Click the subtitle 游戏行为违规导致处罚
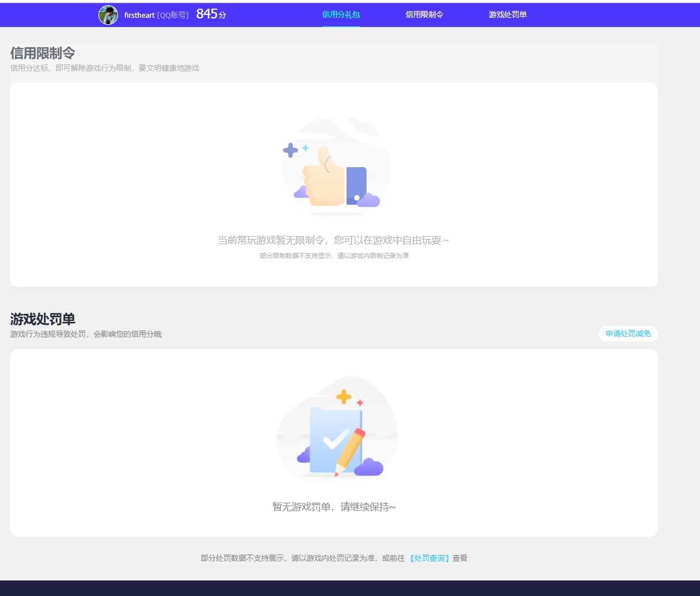 [x=48, y=334]
